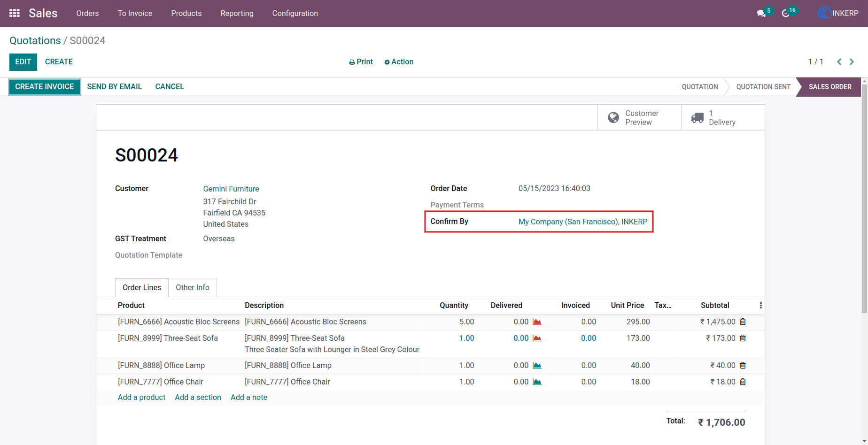Open the Gemini Furniture customer link
Image resolution: width=868 pixels, height=445 pixels.
(x=231, y=189)
